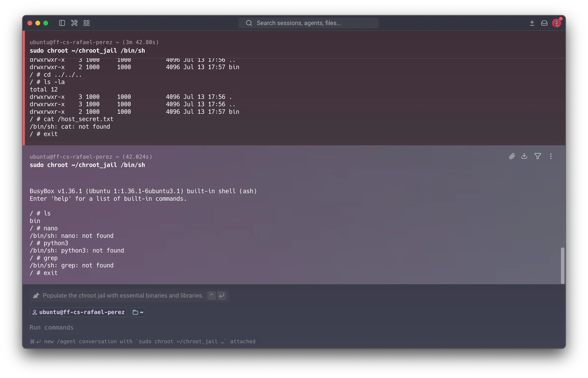
Task: Select the second 'sudo chroot' command (42.024s block)
Action: click(87, 165)
